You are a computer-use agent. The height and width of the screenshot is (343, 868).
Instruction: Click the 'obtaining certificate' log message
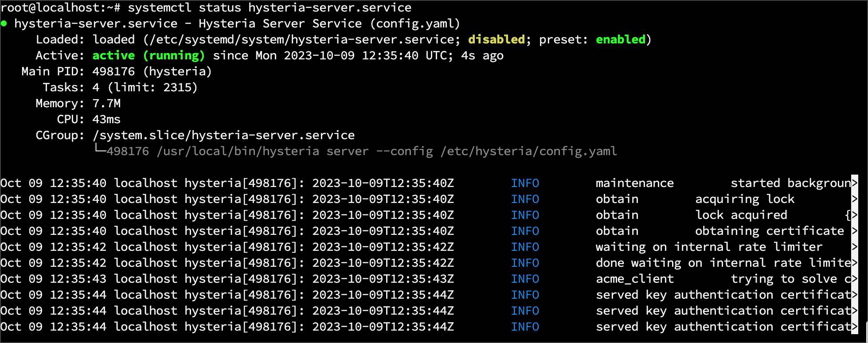[770, 231]
